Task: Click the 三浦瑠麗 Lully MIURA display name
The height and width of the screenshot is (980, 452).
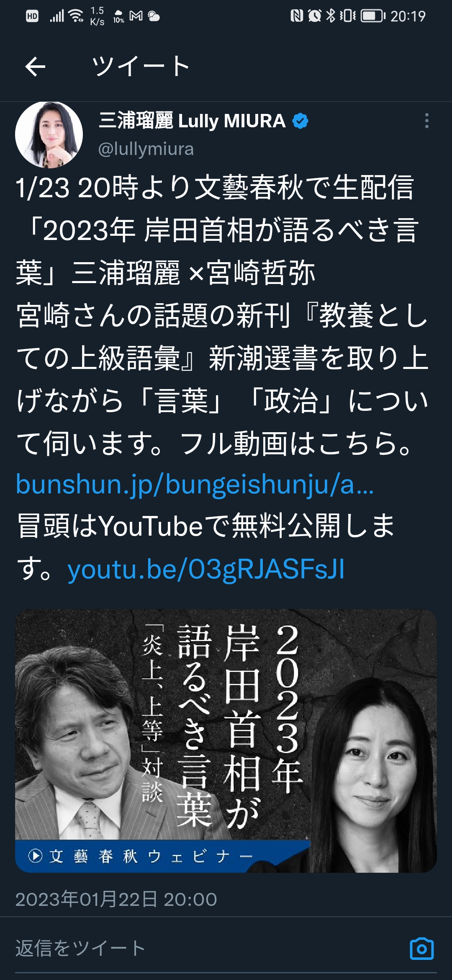Action: (192, 121)
